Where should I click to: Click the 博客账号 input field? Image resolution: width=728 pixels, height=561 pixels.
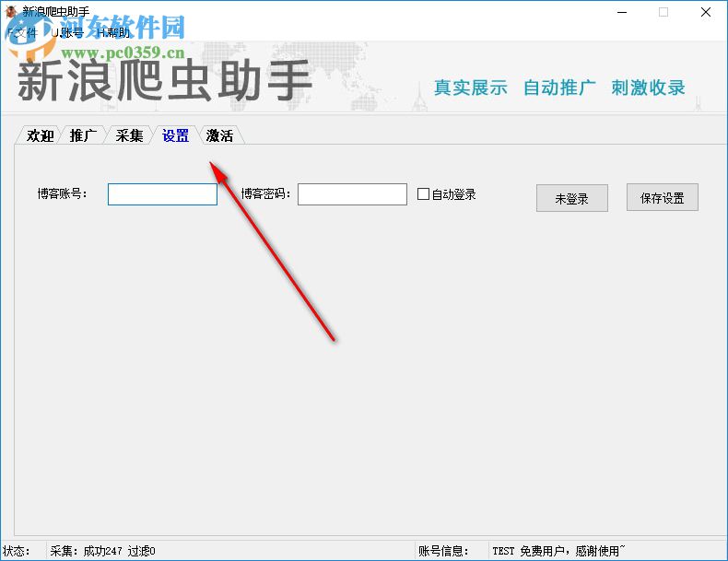coord(162,194)
